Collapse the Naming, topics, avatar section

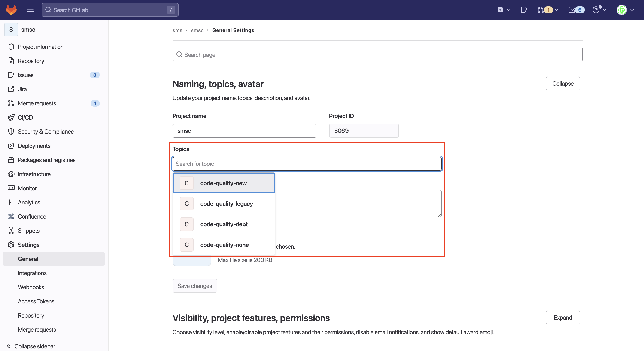coord(562,84)
